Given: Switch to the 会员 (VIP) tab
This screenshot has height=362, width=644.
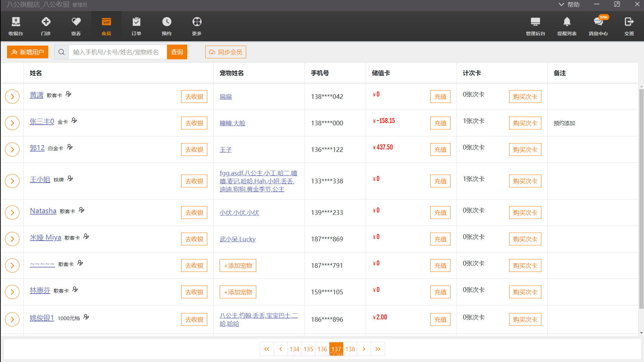Looking at the screenshot, I should [x=106, y=26].
